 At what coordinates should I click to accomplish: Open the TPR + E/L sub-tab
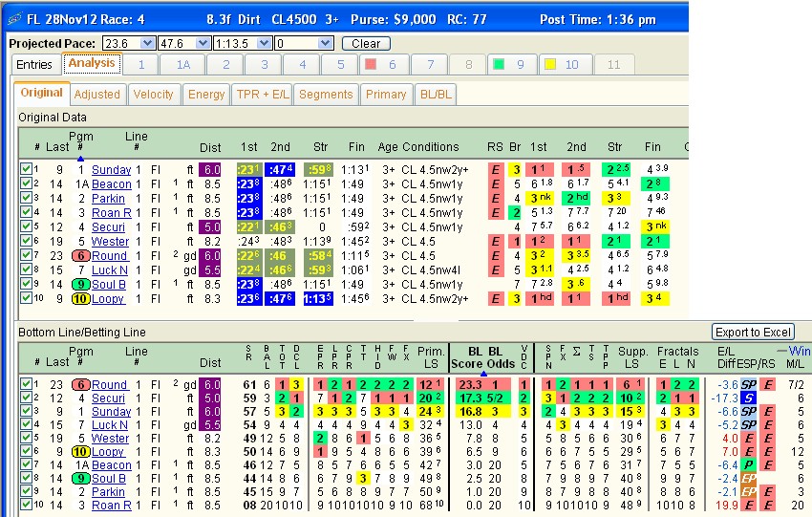[263, 95]
